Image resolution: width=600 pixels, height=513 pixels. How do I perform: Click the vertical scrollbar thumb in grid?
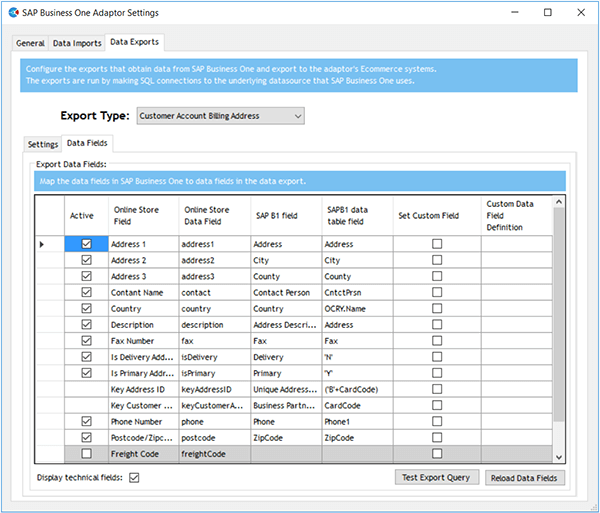click(559, 314)
